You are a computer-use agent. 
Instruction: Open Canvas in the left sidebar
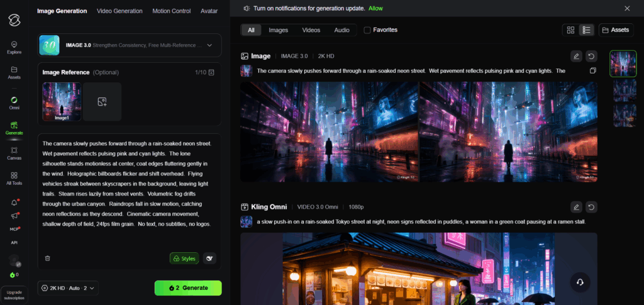coord(14,153)
